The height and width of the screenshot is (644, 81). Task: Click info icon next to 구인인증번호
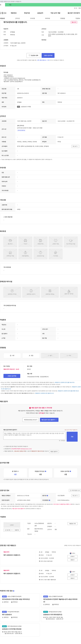coord(50,500)
